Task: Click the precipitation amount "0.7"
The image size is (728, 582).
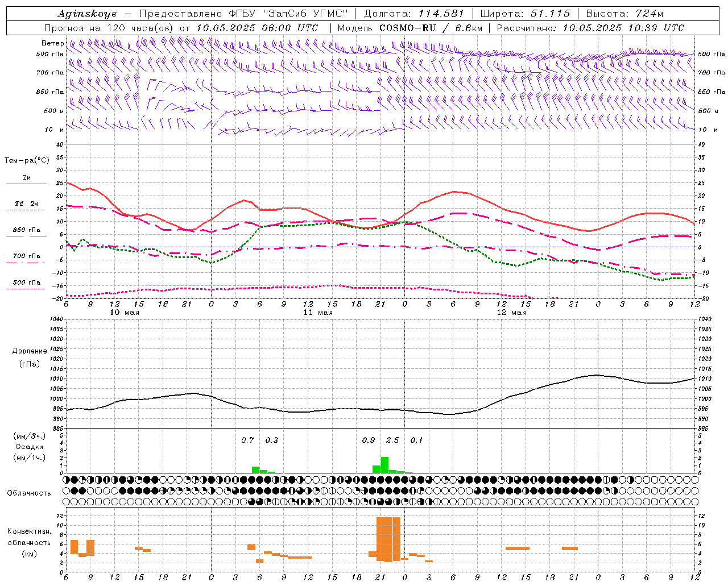Action: 247,440
